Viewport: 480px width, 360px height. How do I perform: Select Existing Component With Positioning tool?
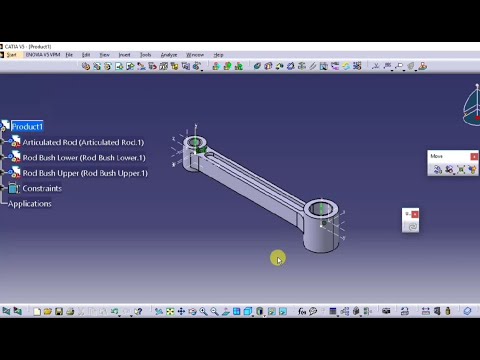tap(130, 66)
